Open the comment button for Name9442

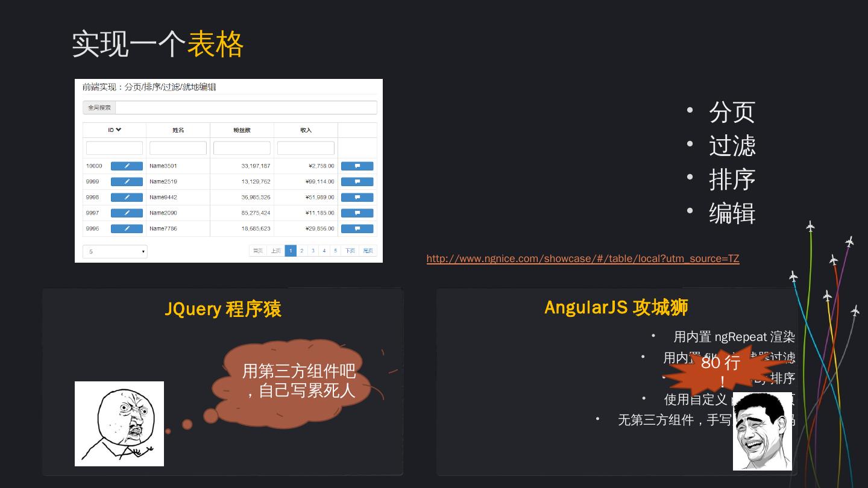[357, 198]
